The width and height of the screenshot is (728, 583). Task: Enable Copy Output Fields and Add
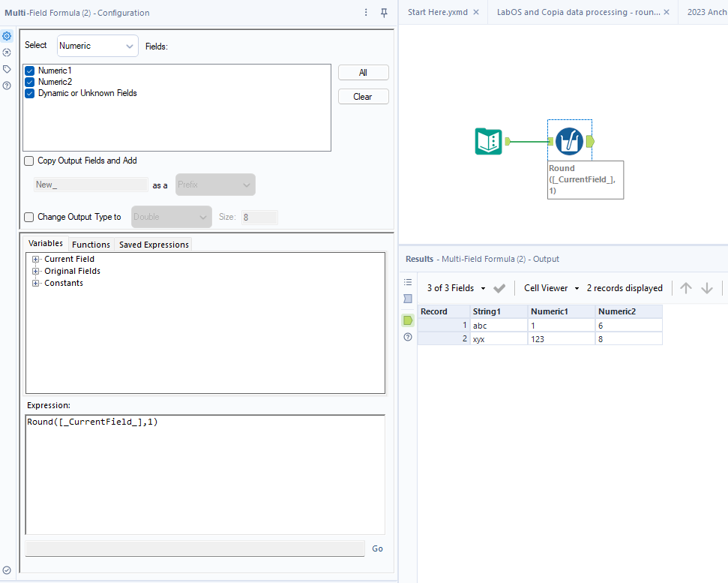click(x=28, y=160)
